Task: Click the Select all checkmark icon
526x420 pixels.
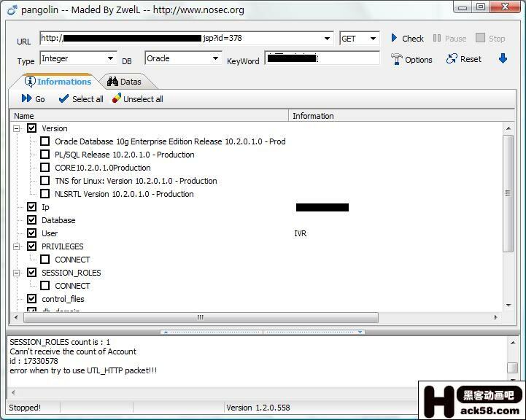Action: pyautogui.click(x=63, y=99)
